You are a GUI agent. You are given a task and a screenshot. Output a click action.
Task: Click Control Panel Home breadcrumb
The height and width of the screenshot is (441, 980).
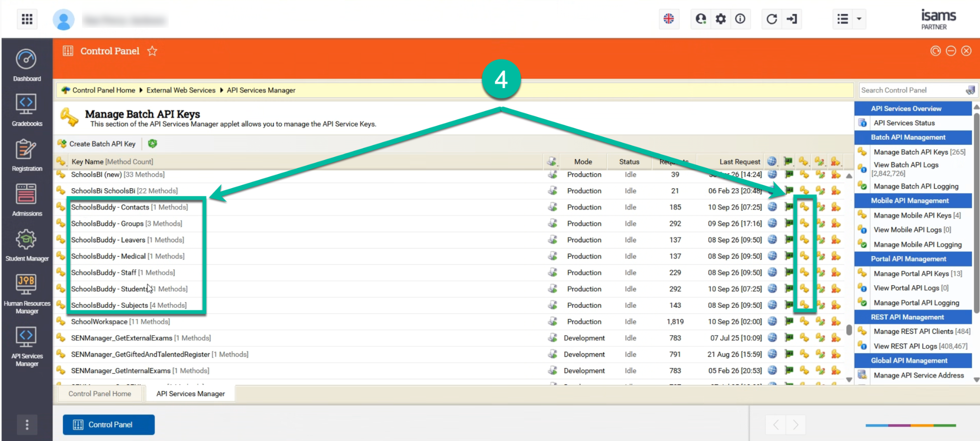pos(103,90)
